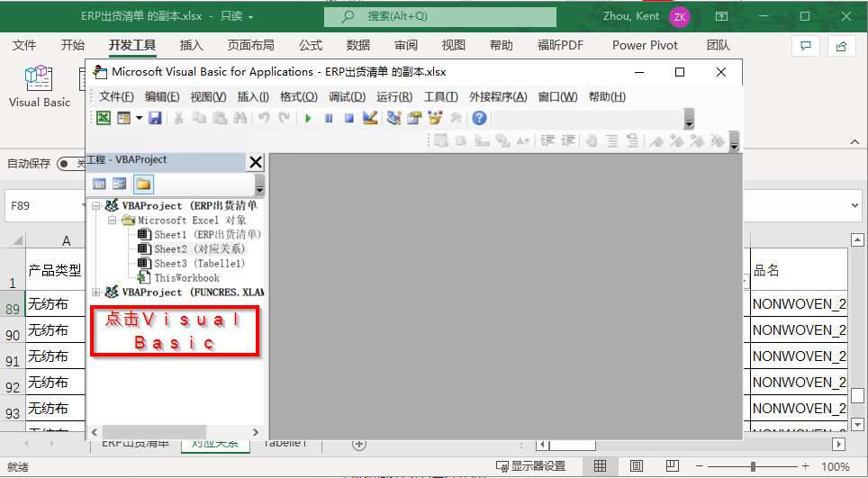Click the Comment Block icon

611,141
